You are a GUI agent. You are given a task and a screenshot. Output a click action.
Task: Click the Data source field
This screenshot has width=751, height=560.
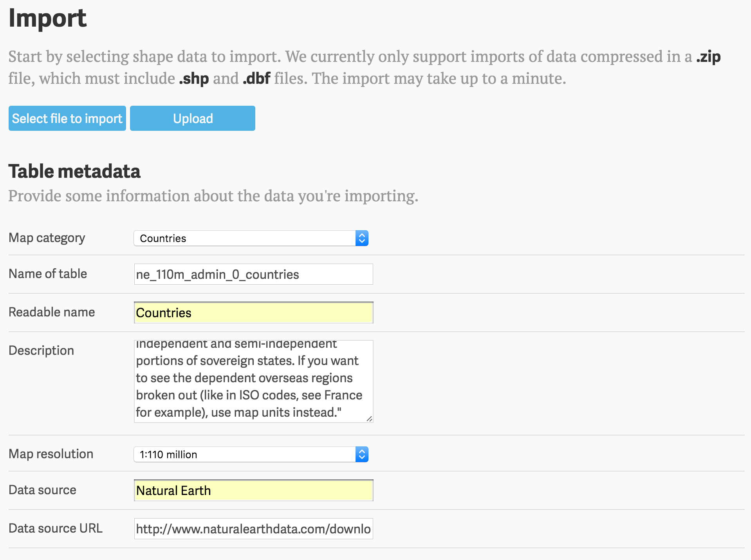[254, 490]
